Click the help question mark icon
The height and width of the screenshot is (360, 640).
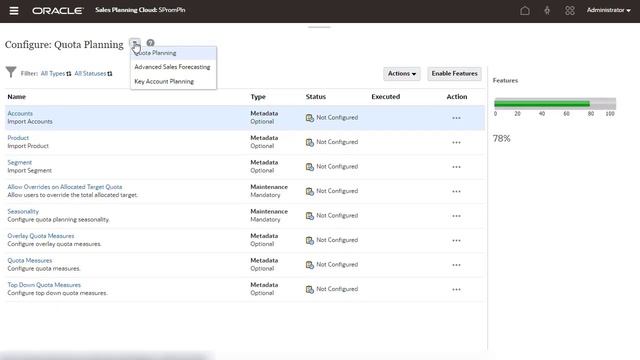[x=151, y=43]
